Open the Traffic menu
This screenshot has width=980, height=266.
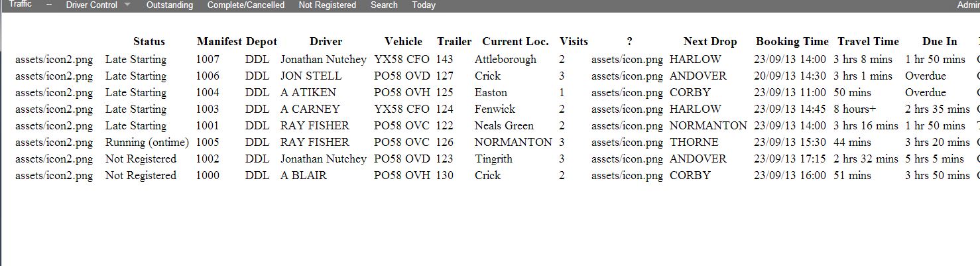(x=21, y=5)
